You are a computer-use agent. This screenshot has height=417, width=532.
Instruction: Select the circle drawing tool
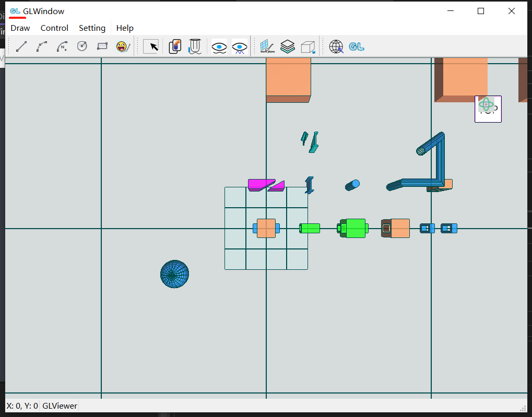82,46
